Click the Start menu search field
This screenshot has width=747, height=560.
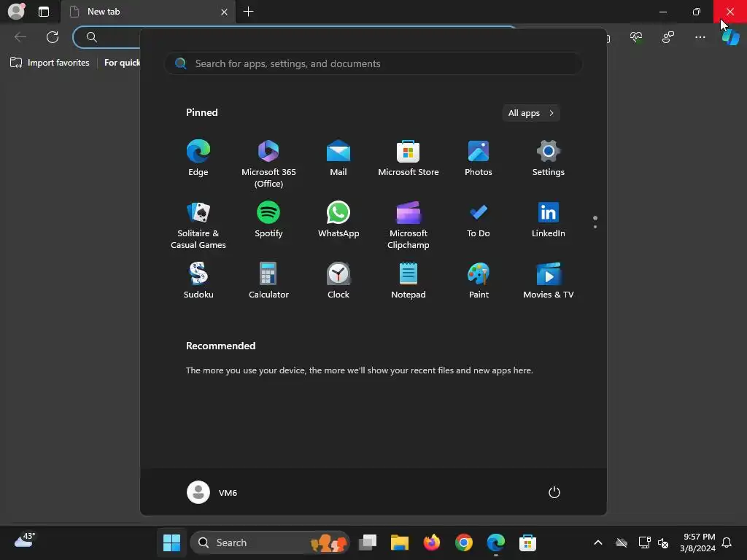(373, 63)
